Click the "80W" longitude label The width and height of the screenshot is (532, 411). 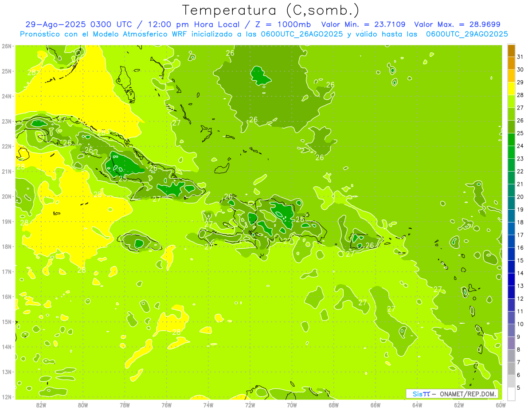pos(83,405)
